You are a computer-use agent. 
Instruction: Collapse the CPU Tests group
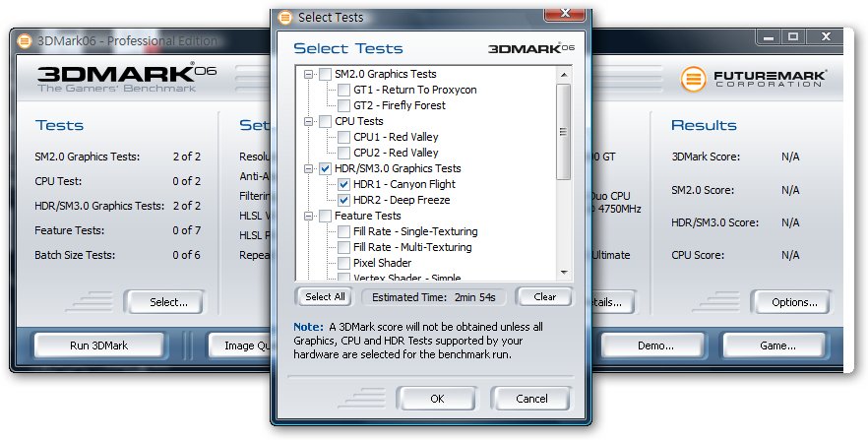tap(309, 121)
